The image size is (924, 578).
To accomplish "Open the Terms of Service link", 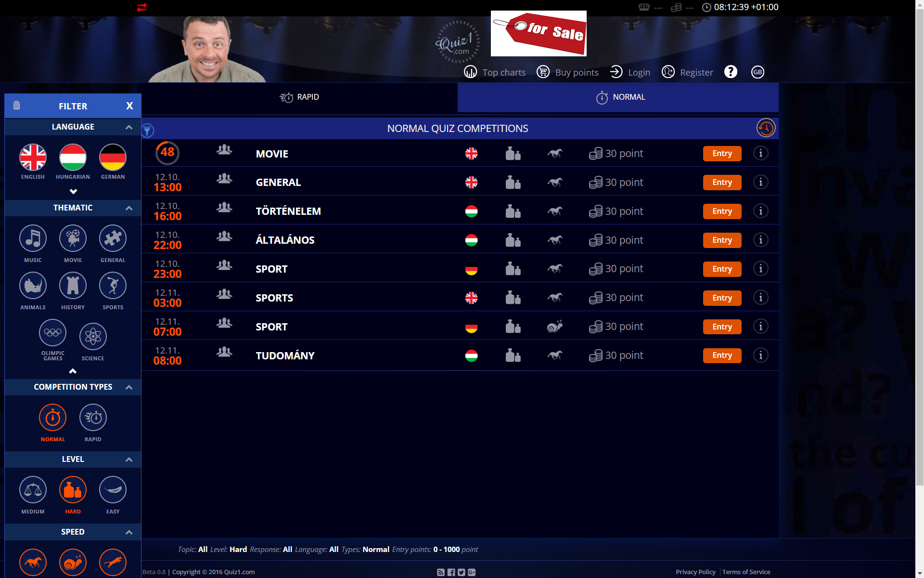I will 746,572.
